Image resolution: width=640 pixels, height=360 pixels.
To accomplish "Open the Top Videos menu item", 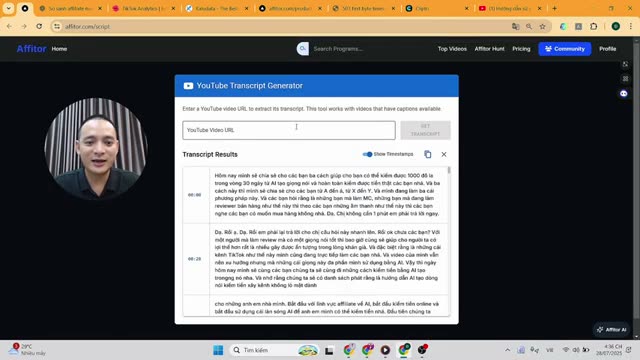I will point(452,49).
